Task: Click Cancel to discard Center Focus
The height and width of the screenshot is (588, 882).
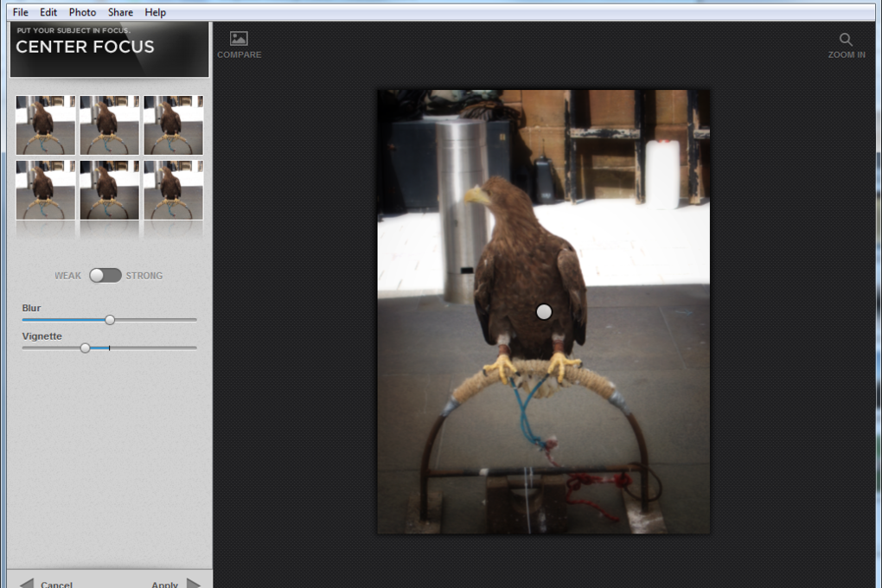Action: tap(47, 584)
